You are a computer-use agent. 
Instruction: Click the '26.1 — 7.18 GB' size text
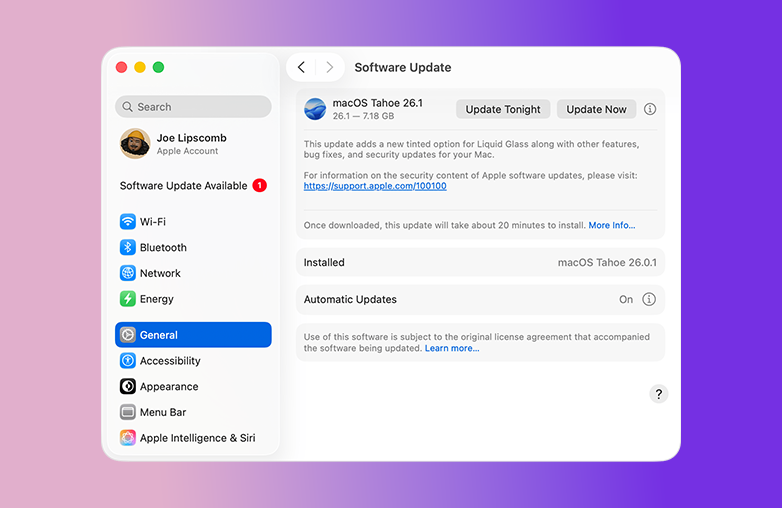tap(364, 116)
